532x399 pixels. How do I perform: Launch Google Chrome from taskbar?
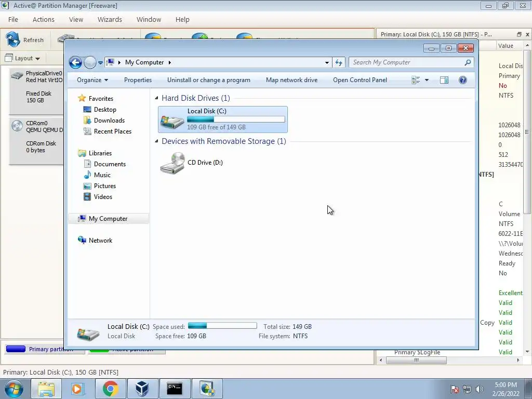(110, 389)
